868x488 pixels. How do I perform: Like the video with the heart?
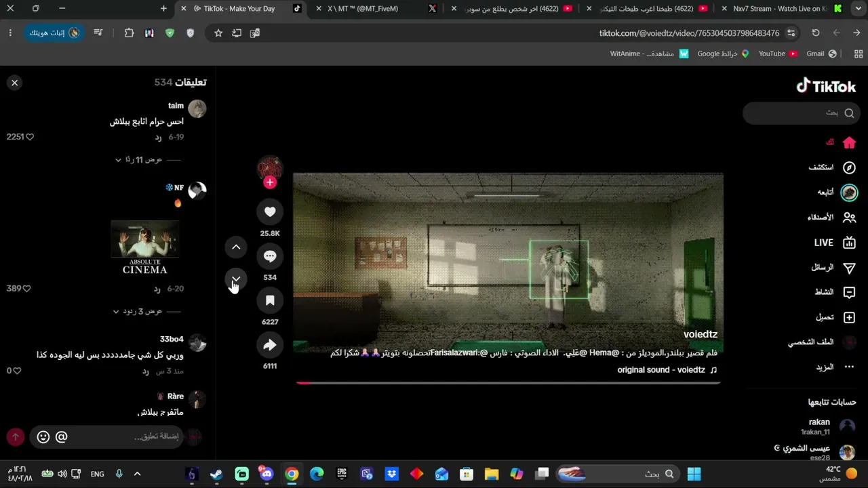[x=270, y=212]
